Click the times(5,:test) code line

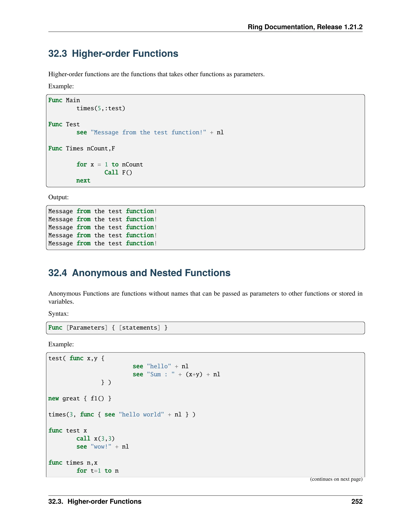click(x=101, y=108)
